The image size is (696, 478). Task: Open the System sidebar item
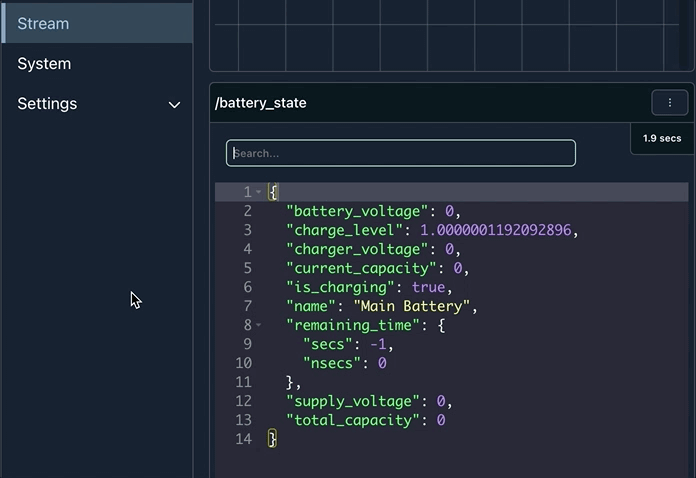pyautogui.click(x=97, y=63)
